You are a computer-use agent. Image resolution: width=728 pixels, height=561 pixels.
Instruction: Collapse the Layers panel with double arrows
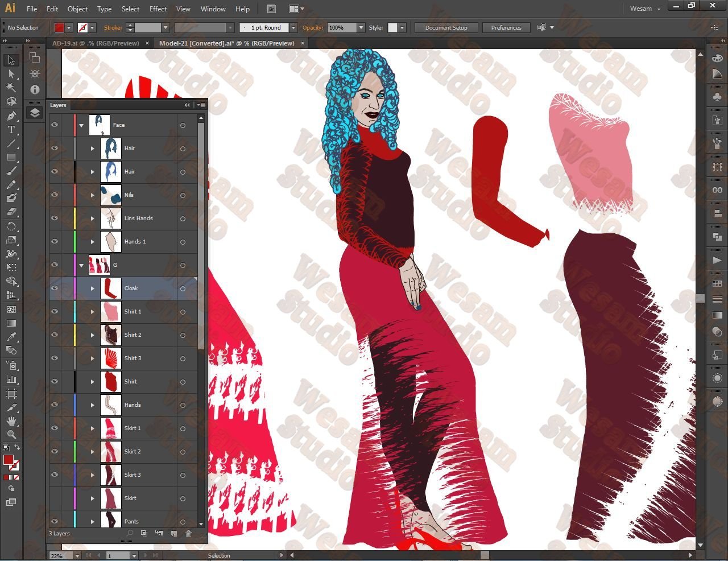point(187,105)
